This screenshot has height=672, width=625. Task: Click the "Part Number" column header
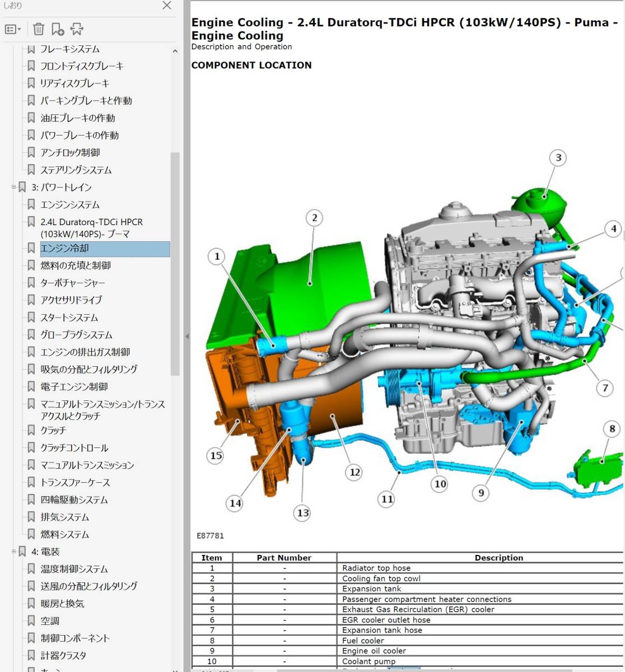(x=284, y=558)
